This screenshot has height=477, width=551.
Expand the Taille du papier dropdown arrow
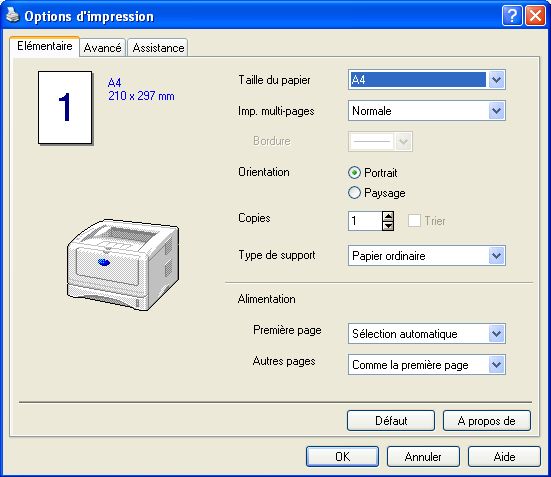click(x=496, y=80)
